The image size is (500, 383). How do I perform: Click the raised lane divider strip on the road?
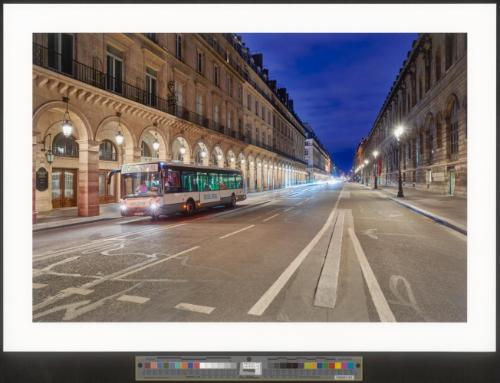coord(329,259)
